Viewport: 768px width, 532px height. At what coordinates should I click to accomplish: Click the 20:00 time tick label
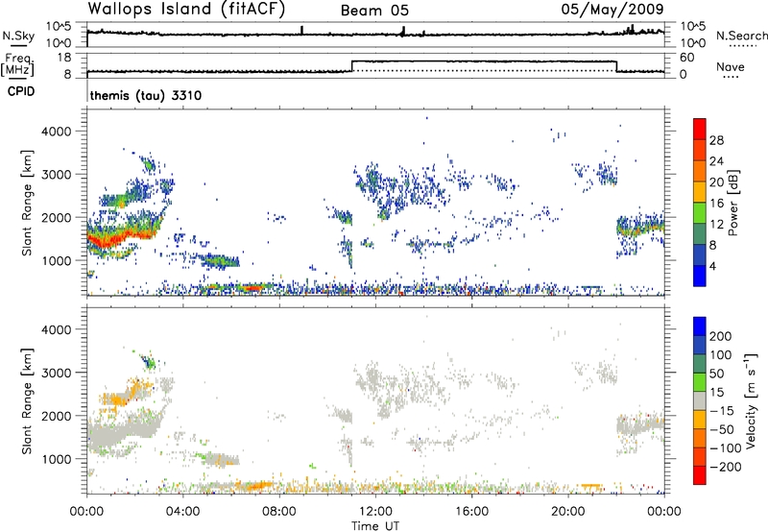click(567, 512)
